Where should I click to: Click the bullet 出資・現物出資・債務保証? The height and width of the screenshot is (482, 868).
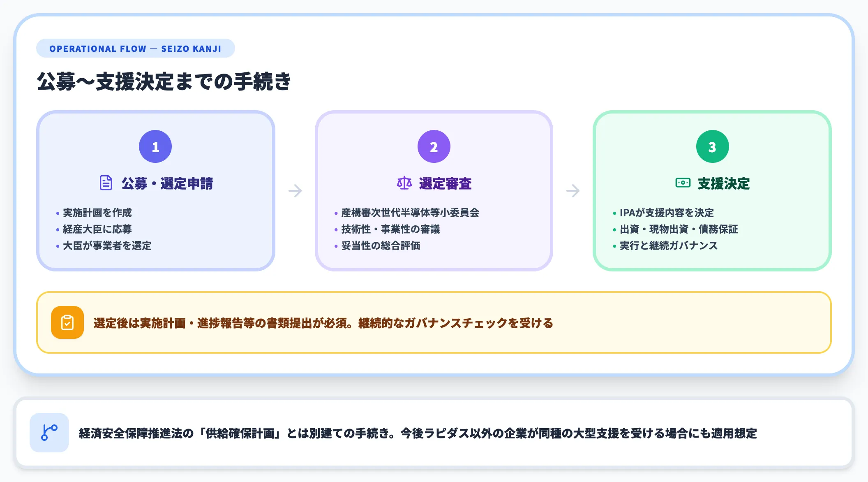coord(679,229)
